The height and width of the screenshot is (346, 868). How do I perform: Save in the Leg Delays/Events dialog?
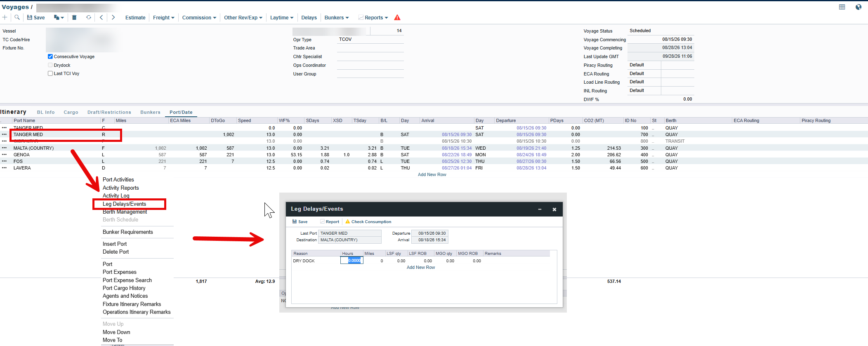pyautogui.click(x=300, y=221)
